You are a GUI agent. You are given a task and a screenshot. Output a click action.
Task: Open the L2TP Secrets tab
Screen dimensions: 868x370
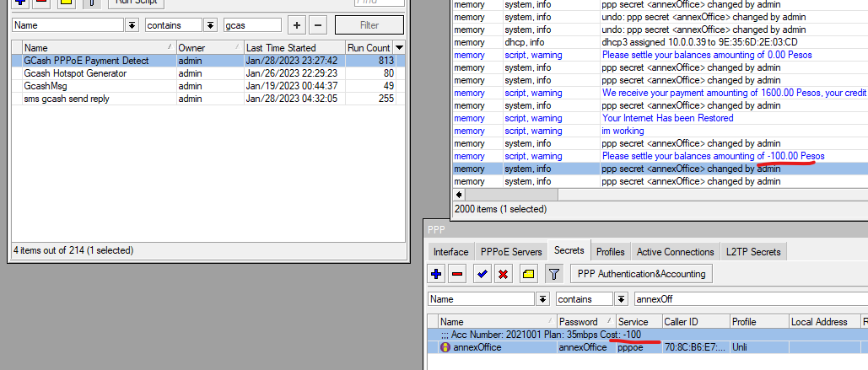(753, 252)
